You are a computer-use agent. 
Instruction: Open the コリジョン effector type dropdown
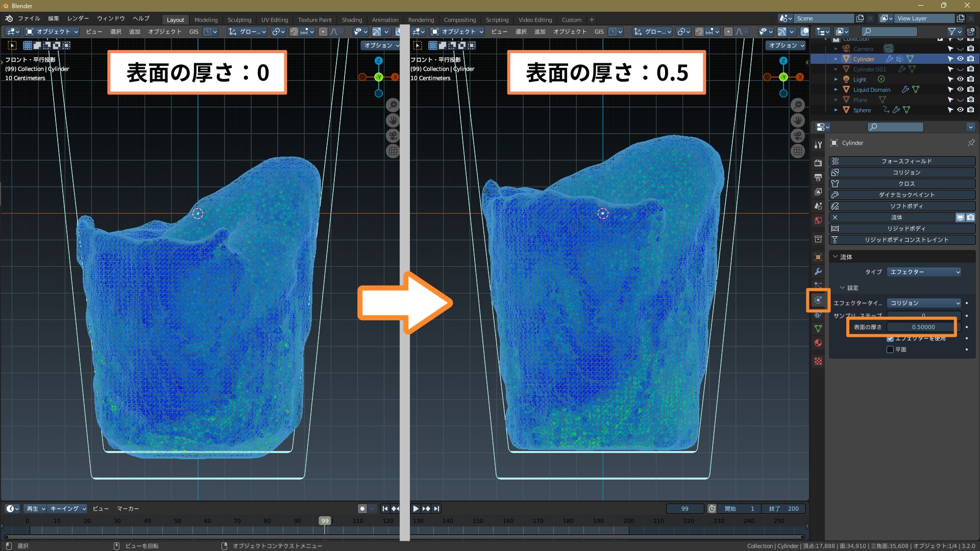coord(924,303)
